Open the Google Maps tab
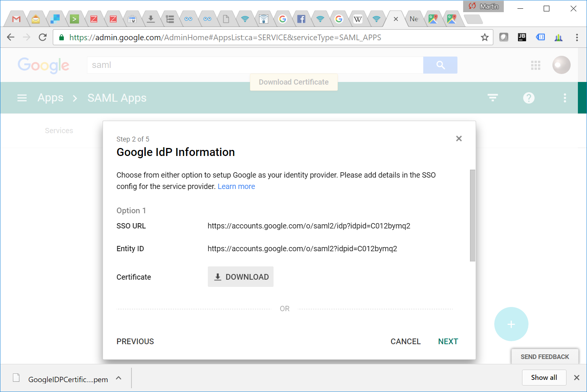Screen dimensions: 587x392 [x=433, y=18]
